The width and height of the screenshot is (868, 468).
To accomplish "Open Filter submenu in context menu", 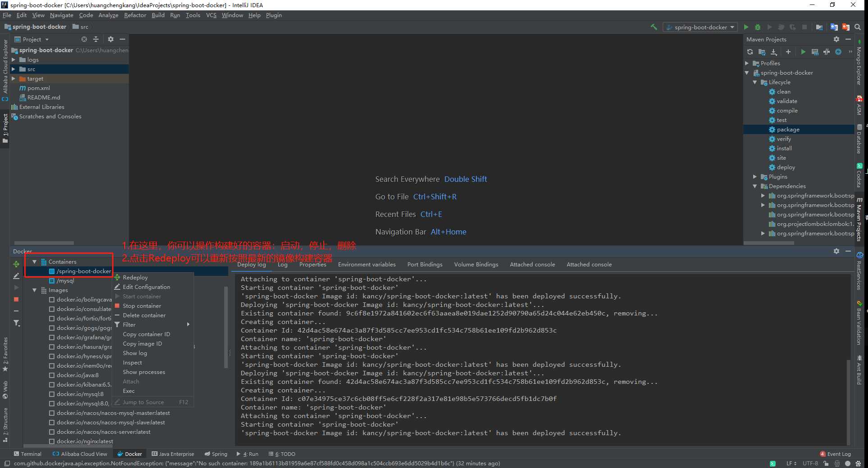I will tap(153, 325).
